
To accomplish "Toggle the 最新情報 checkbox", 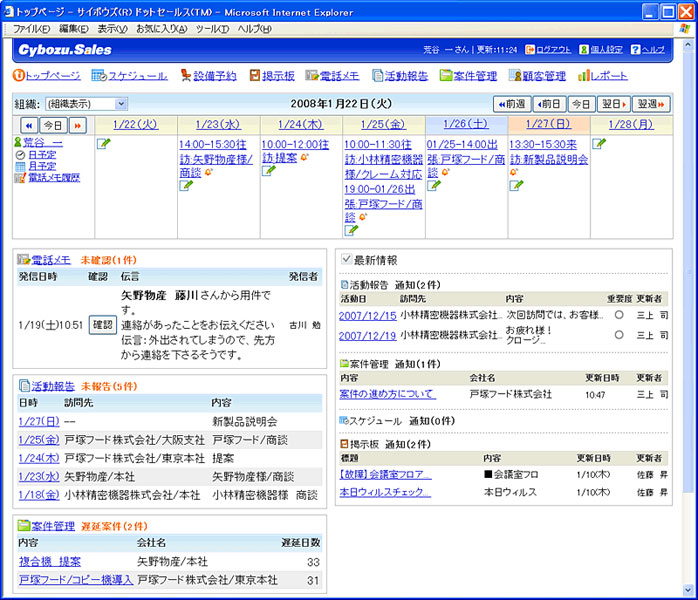I will tap(346, 259).
